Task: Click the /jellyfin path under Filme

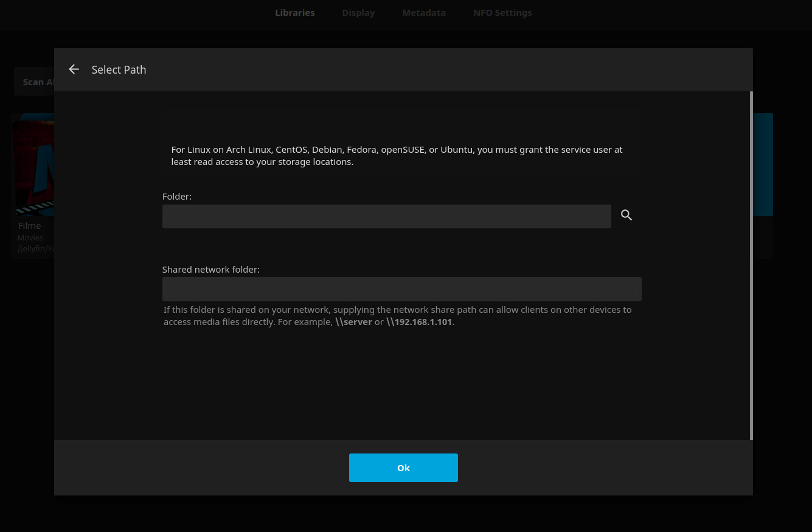Action: [x=35, y=248]
